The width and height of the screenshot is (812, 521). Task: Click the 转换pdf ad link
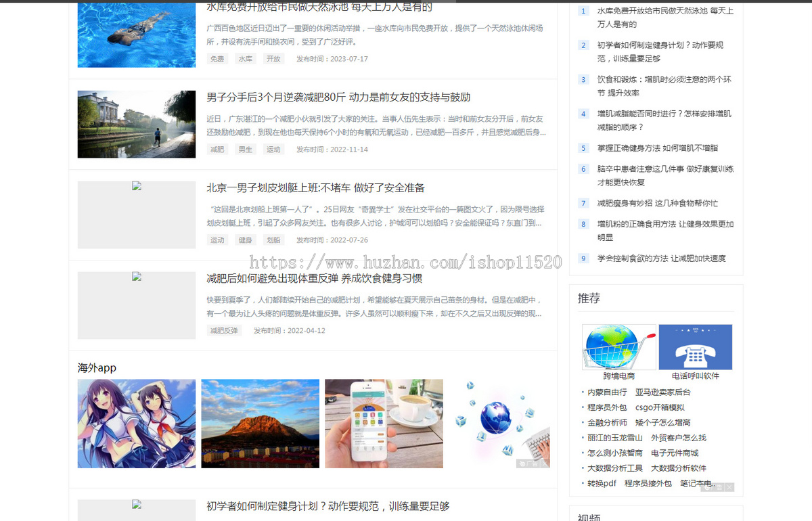click(x=602, y=484)
